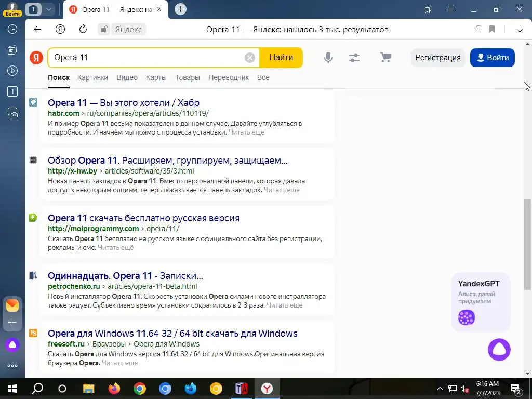Start voice search with microphone icon
The height and width of the screenshot is (399, 532).
pos(328,58)
